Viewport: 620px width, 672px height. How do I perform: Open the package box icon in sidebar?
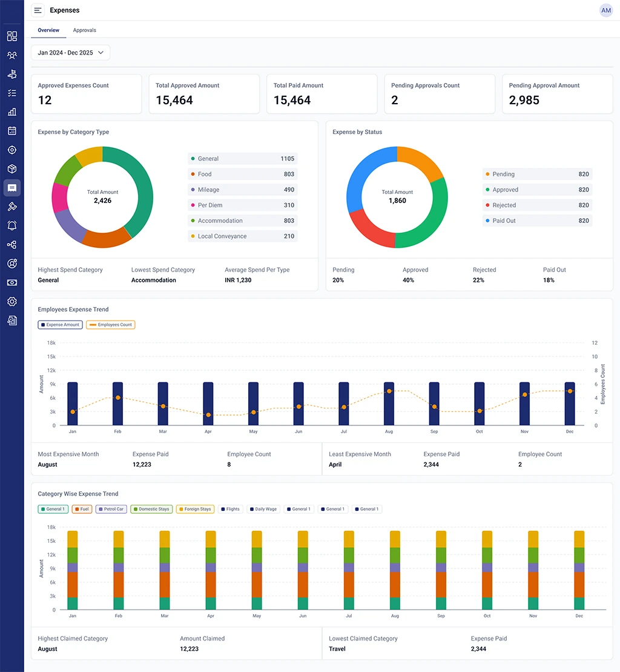tap(12, 169)
